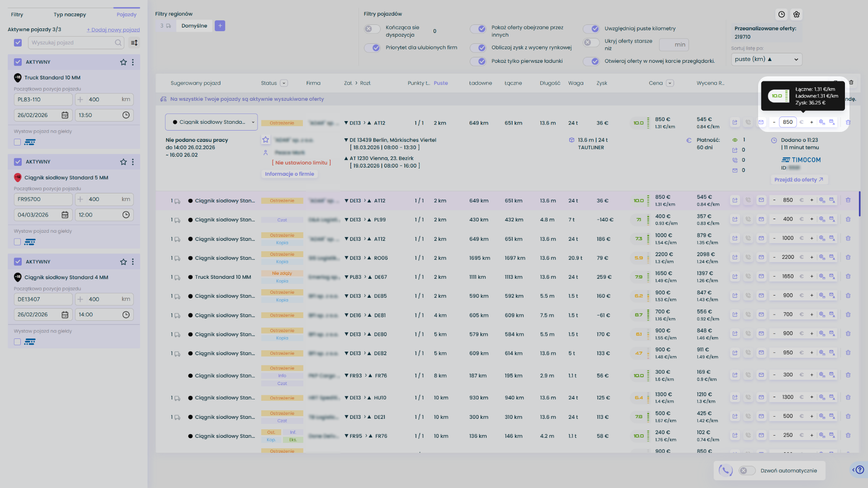The height and width of the screenshot is (488, 868).
Task: Open the puste (km) sort dropdown
Action: click(766, 59)
